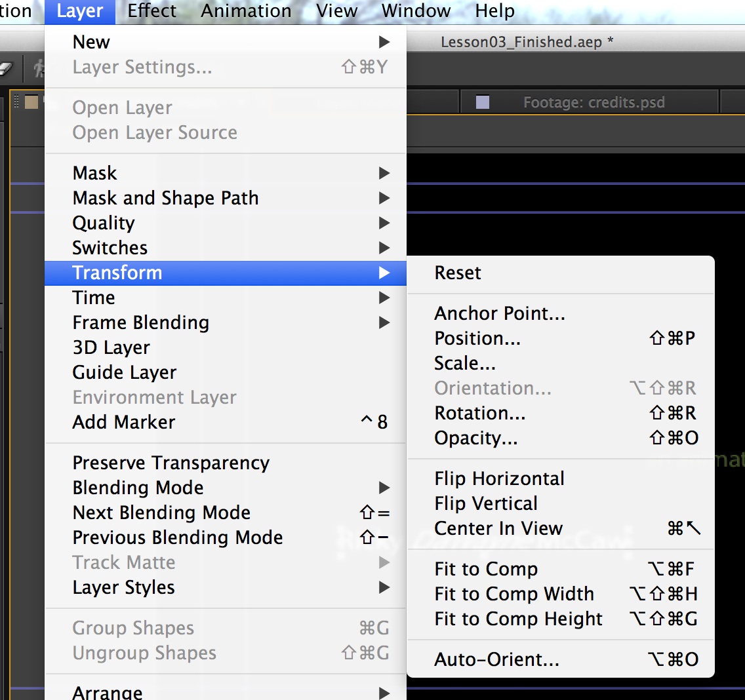This screenshot has width=745, height=700.
Task: Select Flip Horizontal
Action: tap(499, 478)
